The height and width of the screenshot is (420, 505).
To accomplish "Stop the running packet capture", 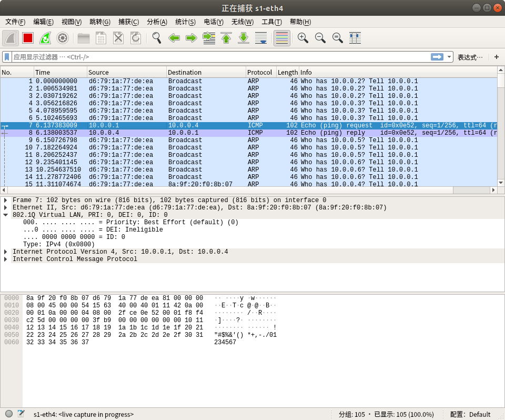I will coord(28,38).
